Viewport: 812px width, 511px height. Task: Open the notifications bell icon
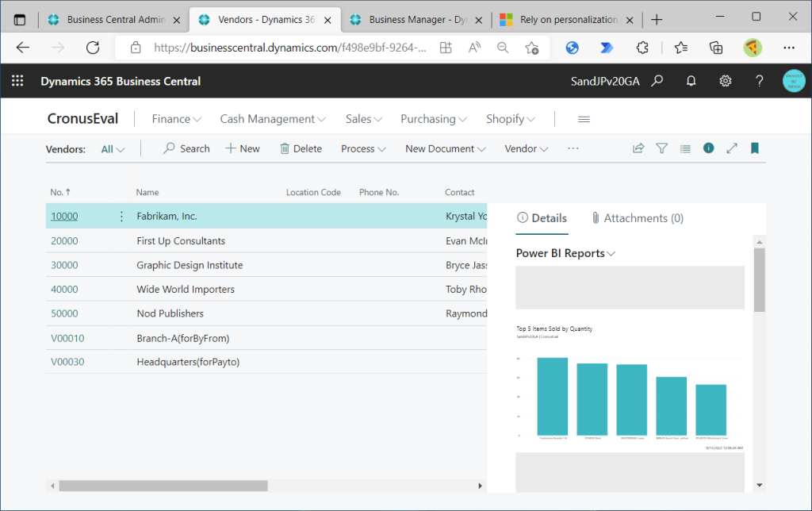[691, 81]
